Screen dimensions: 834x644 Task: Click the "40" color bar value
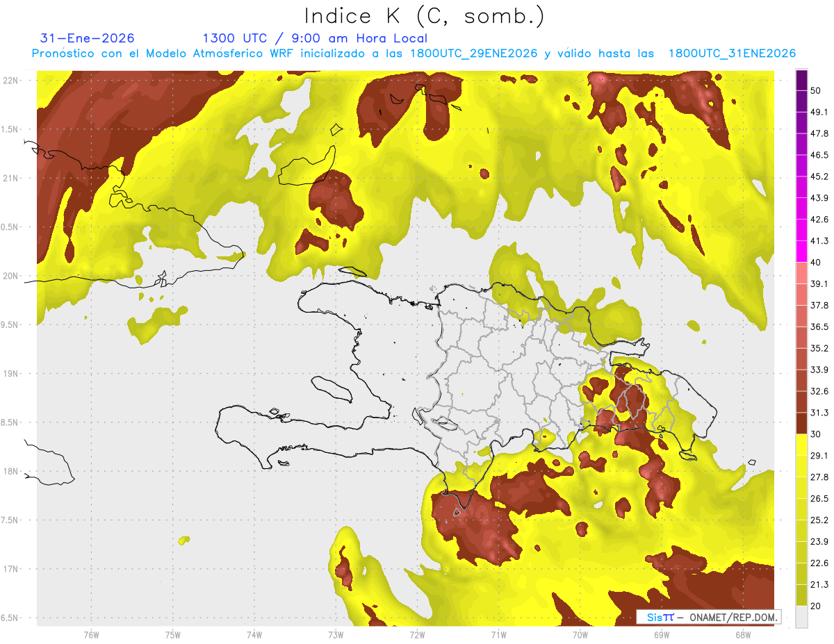click(815, 263)
